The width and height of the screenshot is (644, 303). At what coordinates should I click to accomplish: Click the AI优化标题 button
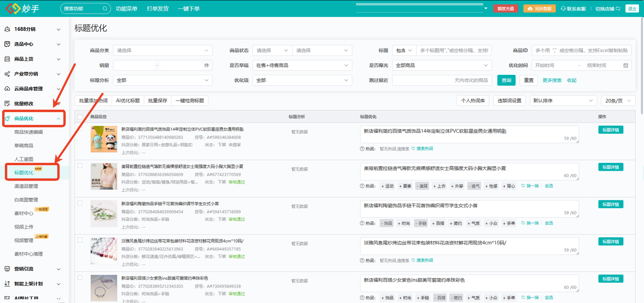(x=128, y=101)
